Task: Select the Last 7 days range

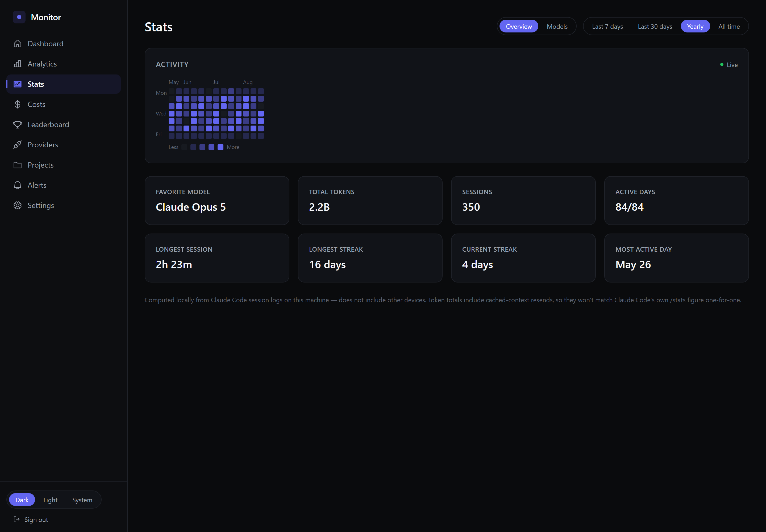Action: coord(607,26)
